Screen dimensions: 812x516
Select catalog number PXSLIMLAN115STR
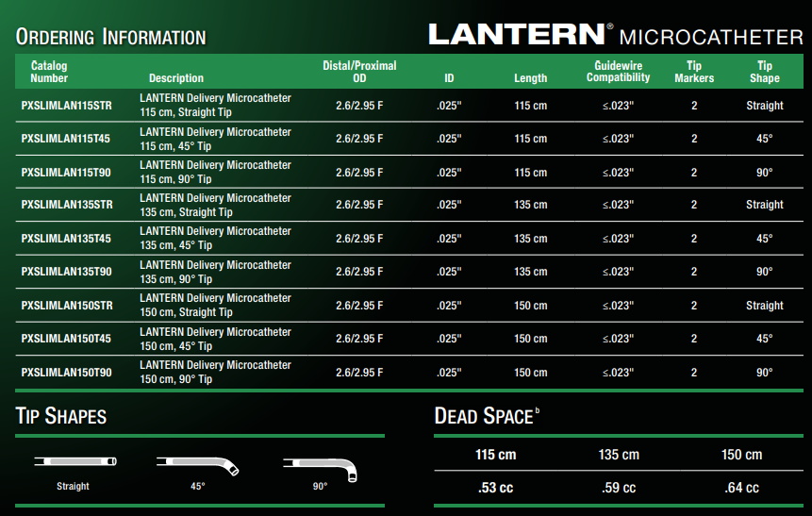[66, 106]
